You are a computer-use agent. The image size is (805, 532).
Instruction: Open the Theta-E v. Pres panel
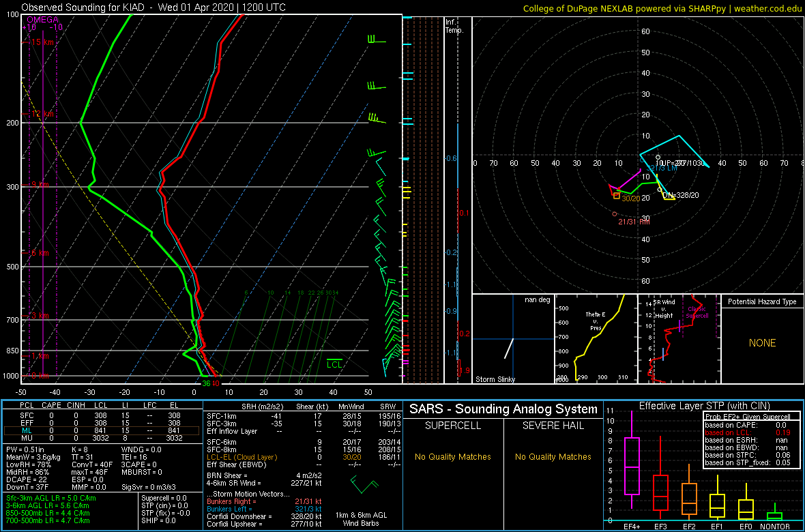point(596,339)
